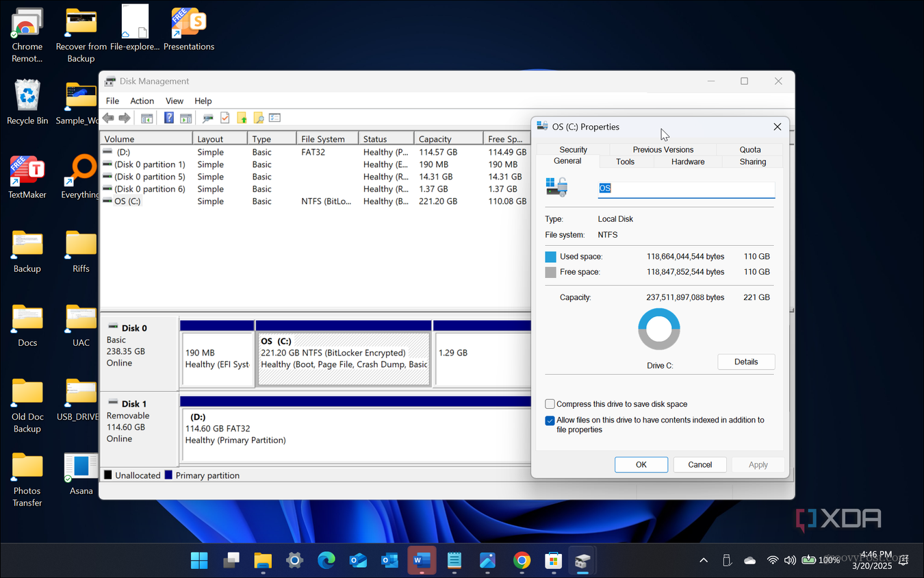This screenshot has height=578, width=924.
Task: Expand the hidden taskbar icons chevron
Action: [704, 560]
